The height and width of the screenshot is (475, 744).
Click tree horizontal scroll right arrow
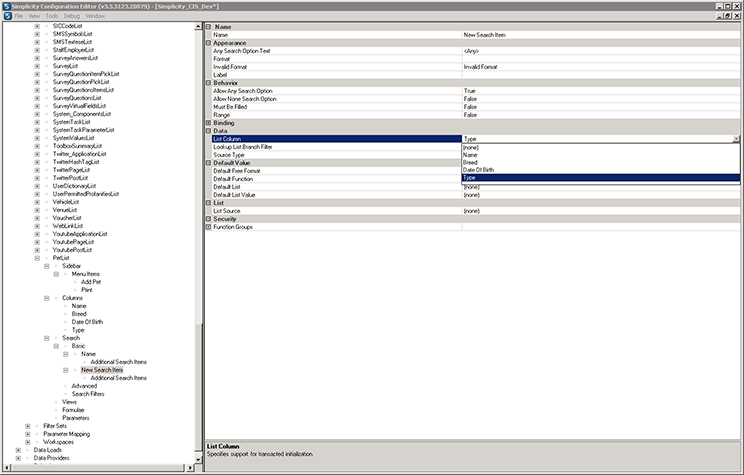pyautogui.click(x=190, y=467)
